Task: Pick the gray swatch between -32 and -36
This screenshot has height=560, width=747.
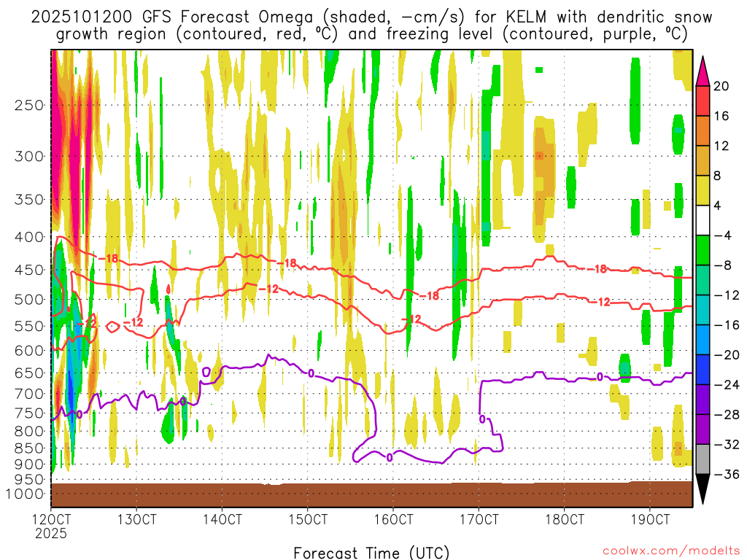Action: click(703, 459)
